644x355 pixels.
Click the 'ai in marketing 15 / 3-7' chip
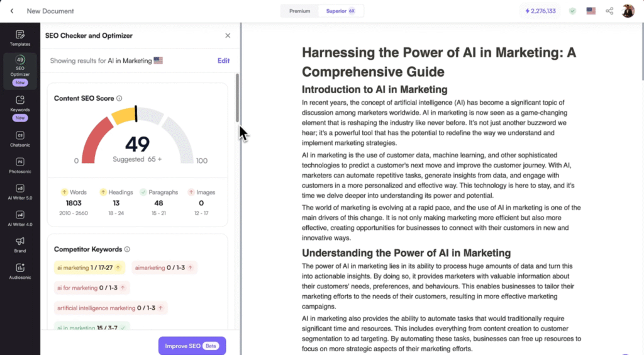[x=92, y=327]
